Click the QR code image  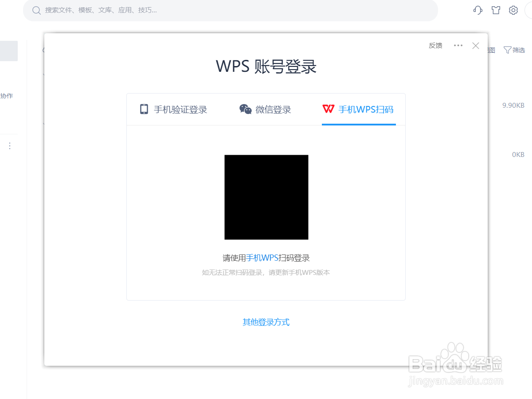(266, 197)
